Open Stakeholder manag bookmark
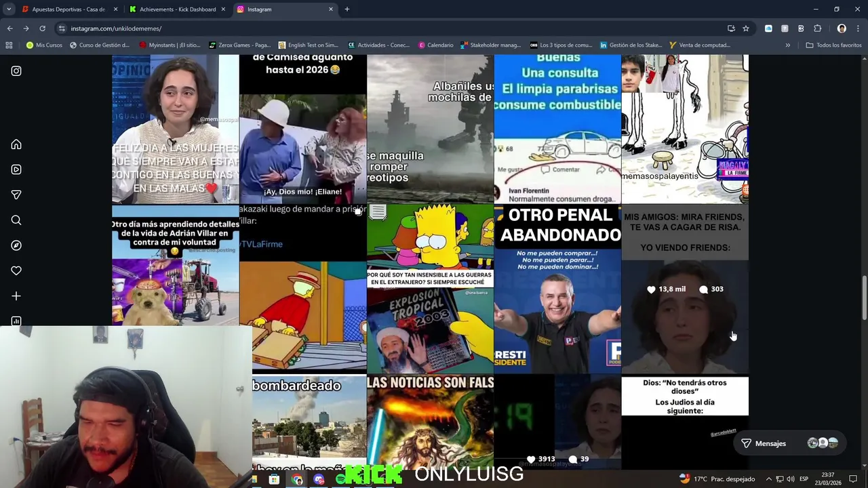The width and height of the screenshot is (868, 488). click(x=490, y=45)
